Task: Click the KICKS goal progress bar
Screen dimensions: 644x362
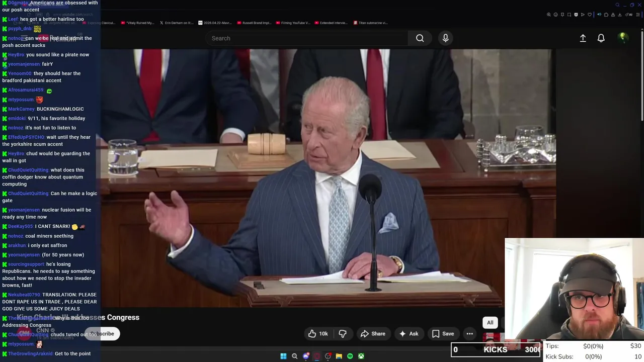Action: click(x=496, y=349)
